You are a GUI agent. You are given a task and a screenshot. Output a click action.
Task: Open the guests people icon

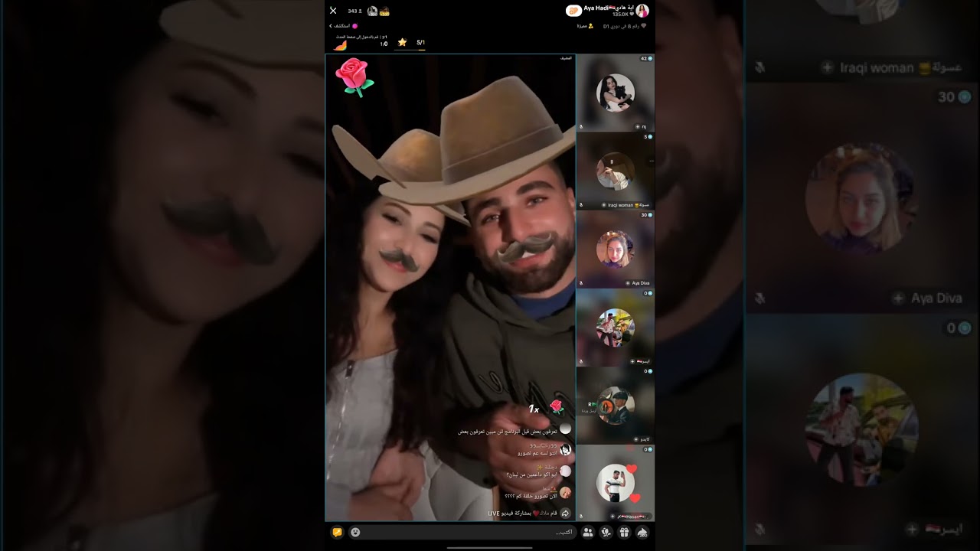point(588,532)
